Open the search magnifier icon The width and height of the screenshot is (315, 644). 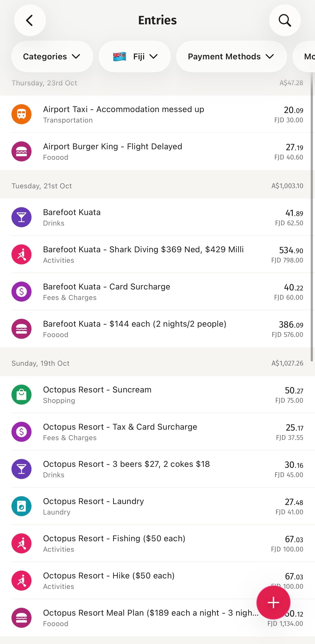[285, 21]
